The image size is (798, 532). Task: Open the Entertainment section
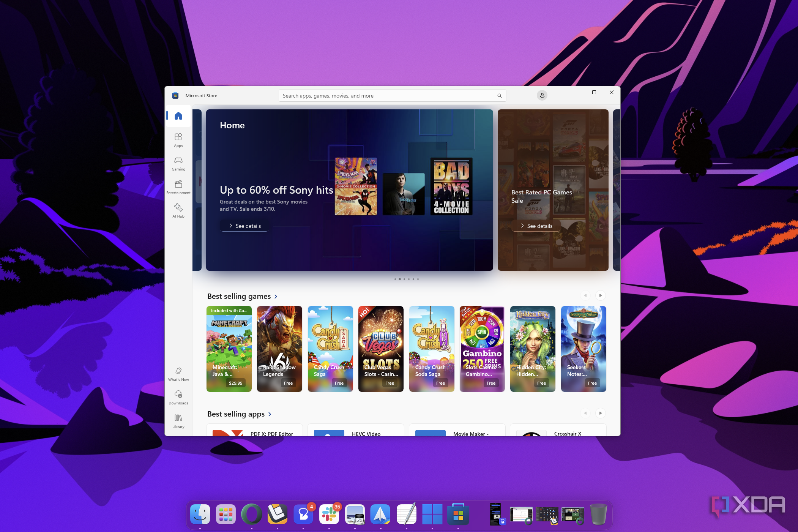click(x=178, y=187)
